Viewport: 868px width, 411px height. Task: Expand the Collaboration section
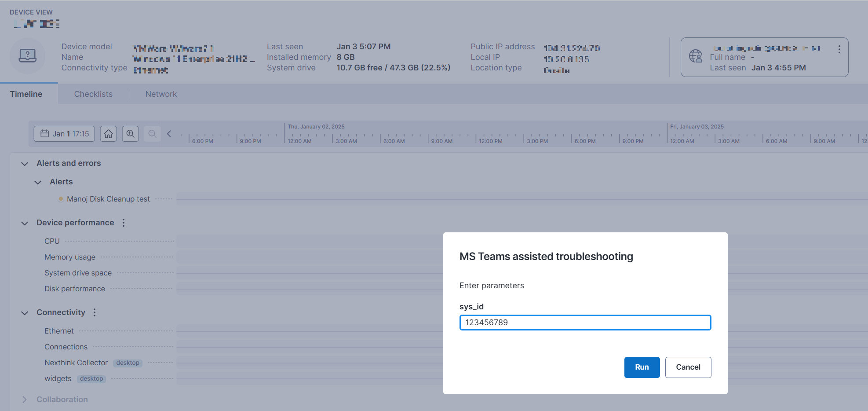pos(25,400)
